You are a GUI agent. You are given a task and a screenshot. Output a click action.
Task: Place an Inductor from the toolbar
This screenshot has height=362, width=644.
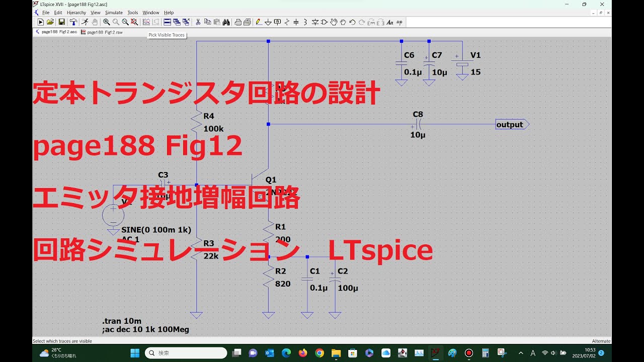[x=305, y=22]
